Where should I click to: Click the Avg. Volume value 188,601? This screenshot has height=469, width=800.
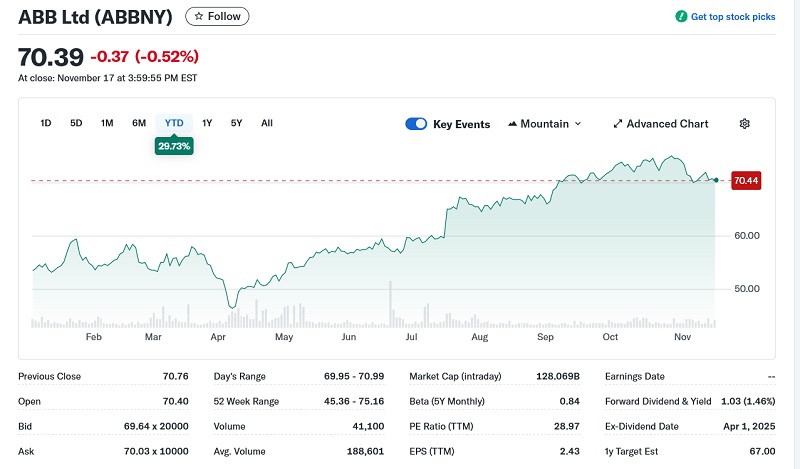tap(365, 452)
